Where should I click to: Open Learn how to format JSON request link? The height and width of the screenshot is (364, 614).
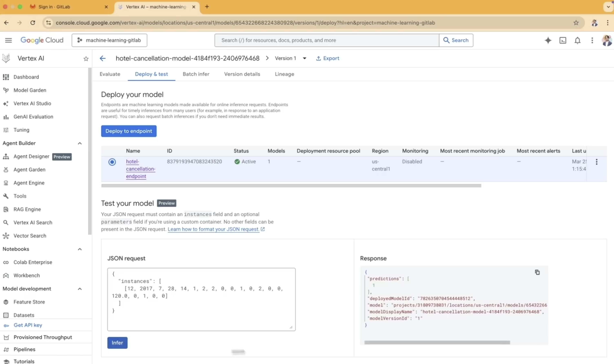[213, 229]
